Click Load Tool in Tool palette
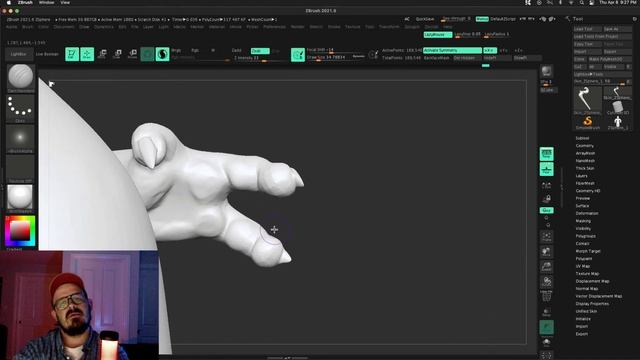 (587, 29)
